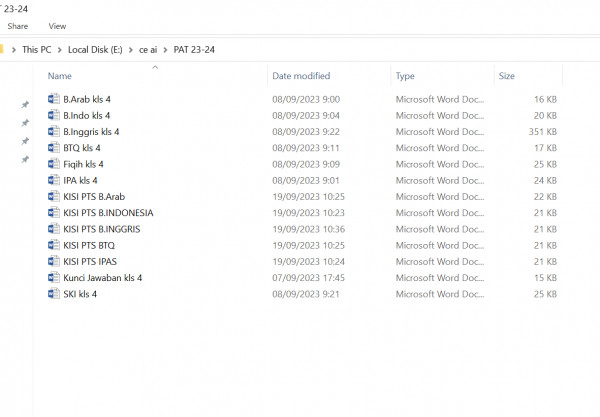This screenshot has height=417, width=600.
Task: Select file name KISI PTS BTQ
Action: click(x=89, y=246)
